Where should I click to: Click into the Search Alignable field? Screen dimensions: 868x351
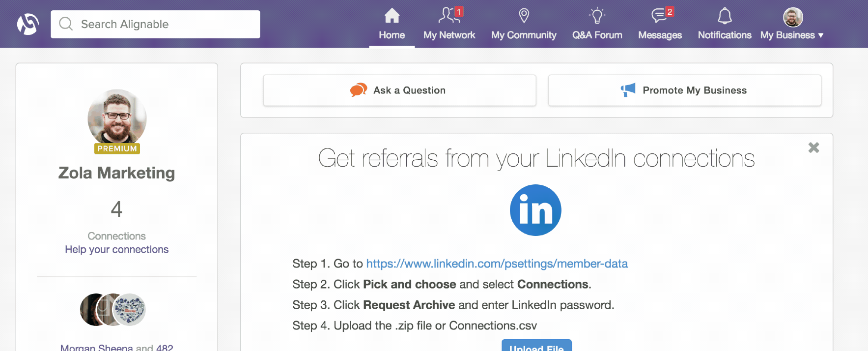click(x=155, y=24)
